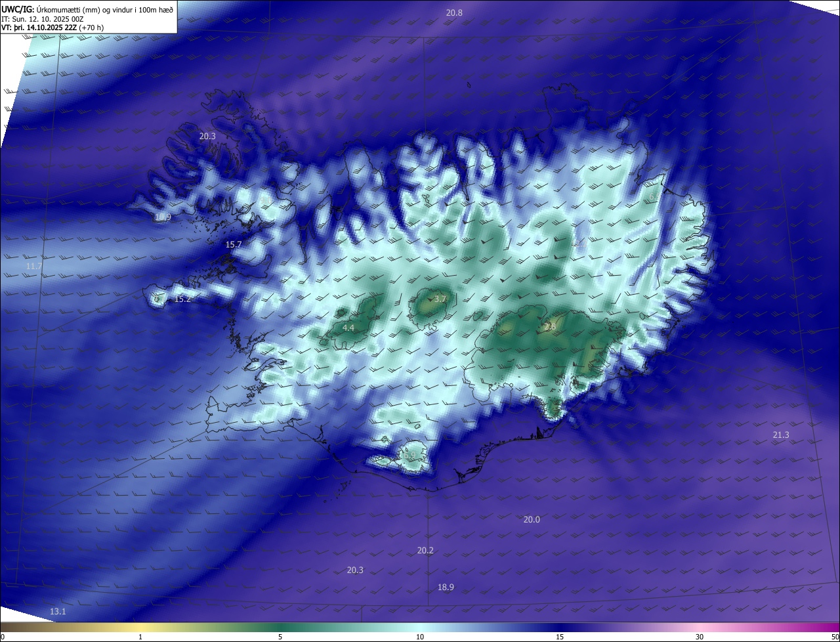Viewport: 840px width, 642px height.
Task: Select the 15.7 value label
Action: coord(234,244)
